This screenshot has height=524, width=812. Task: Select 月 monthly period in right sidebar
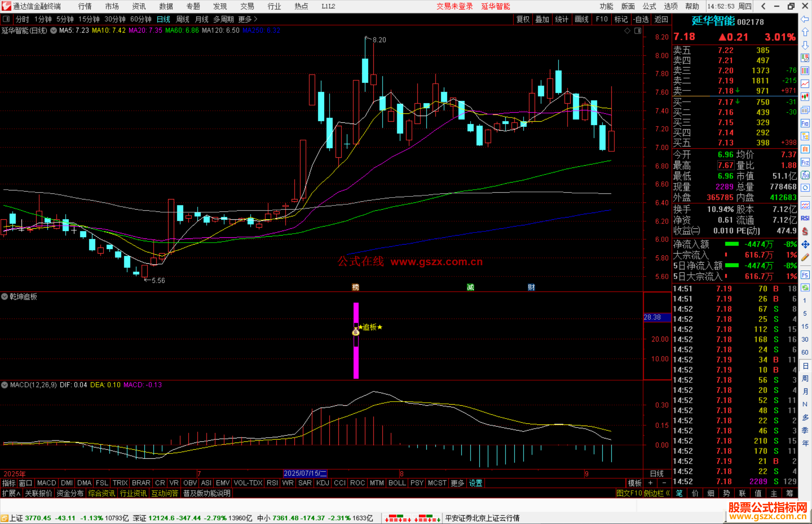[x=805, y=391]
